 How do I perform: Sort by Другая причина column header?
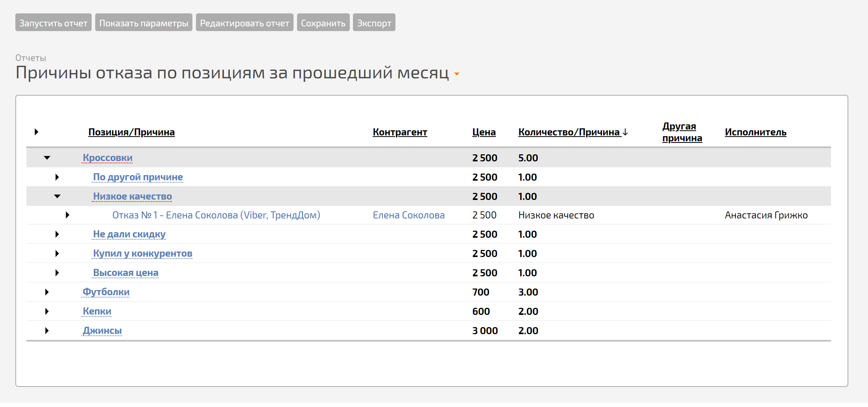pos(682,132)
